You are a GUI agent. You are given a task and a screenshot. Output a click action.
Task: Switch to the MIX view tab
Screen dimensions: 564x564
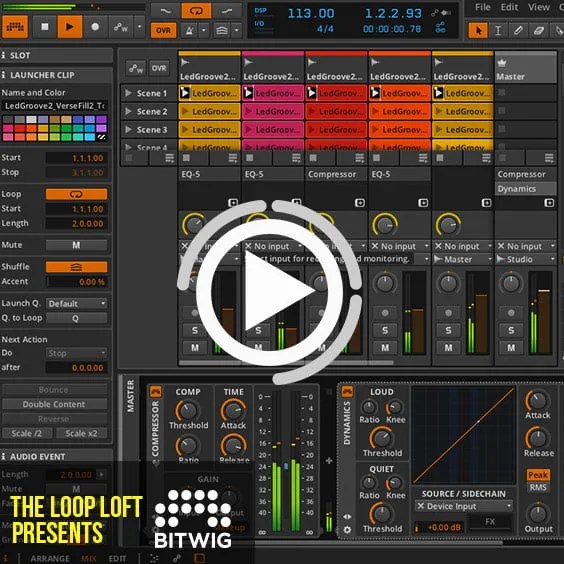click(89, 558)
